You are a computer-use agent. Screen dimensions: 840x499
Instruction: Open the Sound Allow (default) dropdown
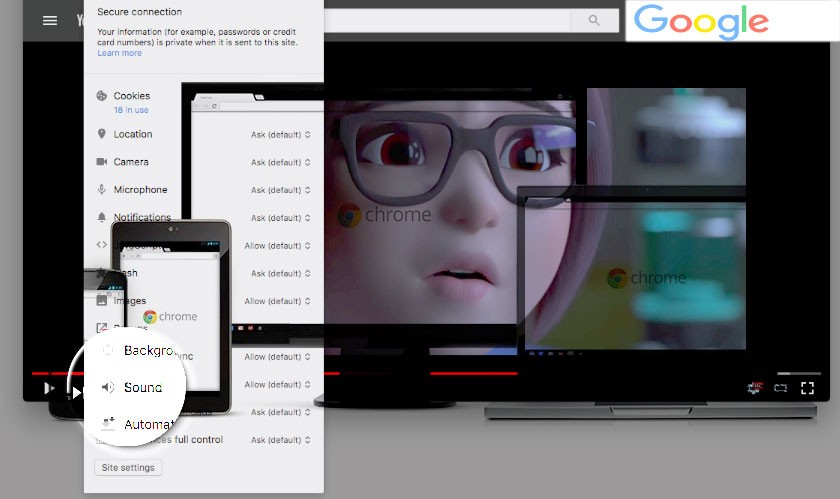(x=278, y=384)
